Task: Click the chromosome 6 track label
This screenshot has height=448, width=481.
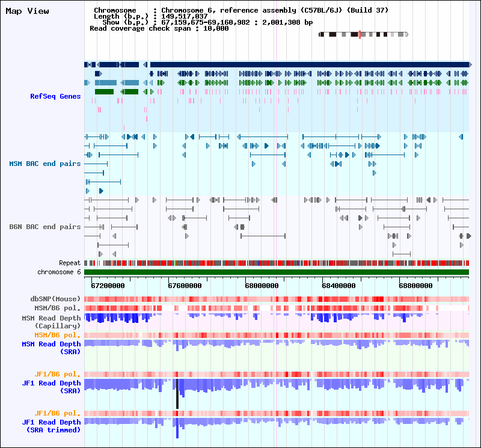Action: 59,272
